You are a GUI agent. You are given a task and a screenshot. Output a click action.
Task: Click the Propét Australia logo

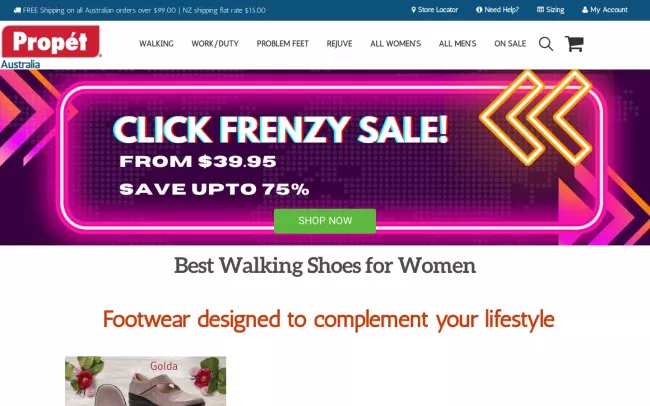51,47
